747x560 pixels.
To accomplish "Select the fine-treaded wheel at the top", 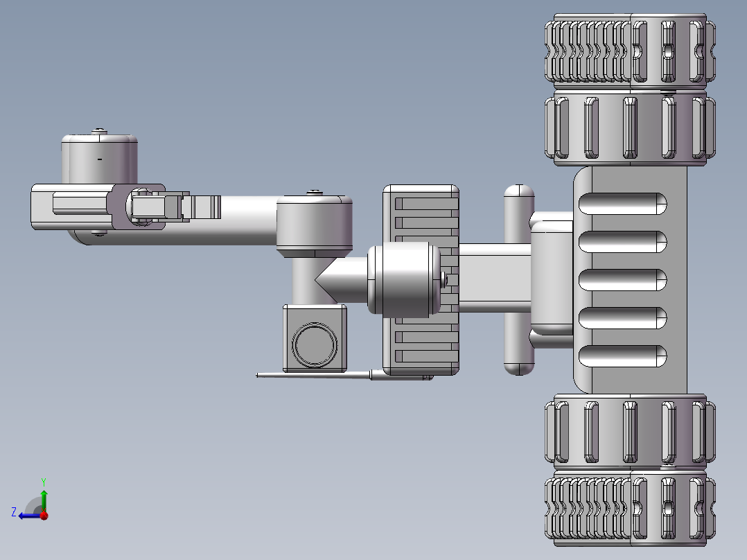I will tap(631, 51).
